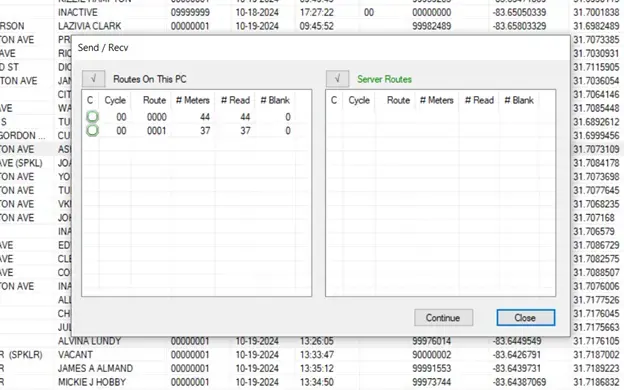Click the time 17:27:22 in the background table
This screenshot has width=624, height=390.
point(316,12)
